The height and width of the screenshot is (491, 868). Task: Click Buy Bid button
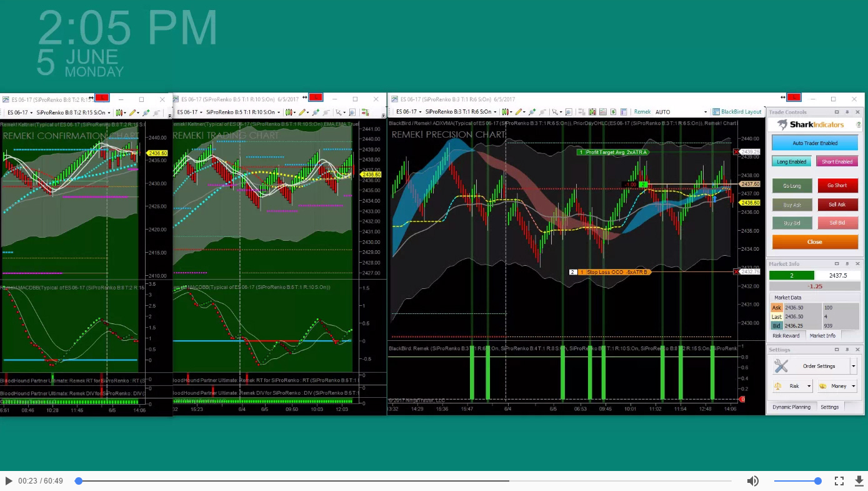point(792,223)
